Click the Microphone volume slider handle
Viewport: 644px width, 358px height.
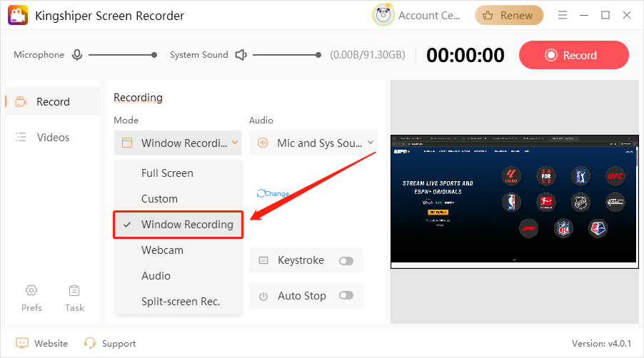point(154,55)
